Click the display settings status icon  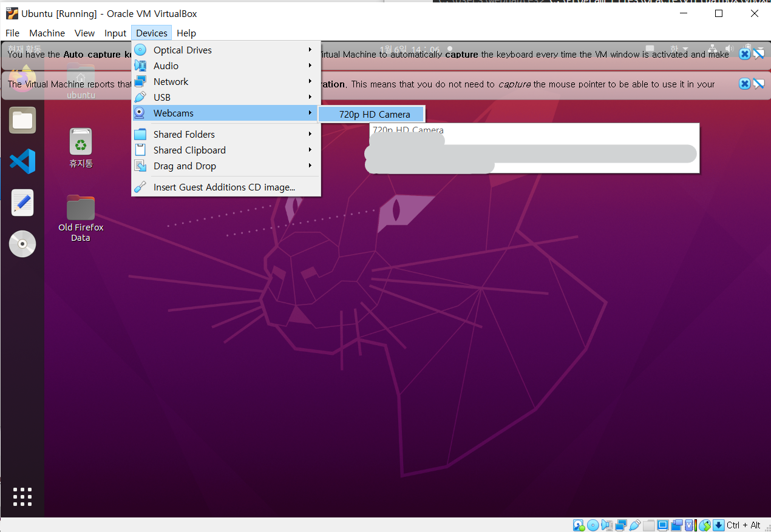click(663, 525)
